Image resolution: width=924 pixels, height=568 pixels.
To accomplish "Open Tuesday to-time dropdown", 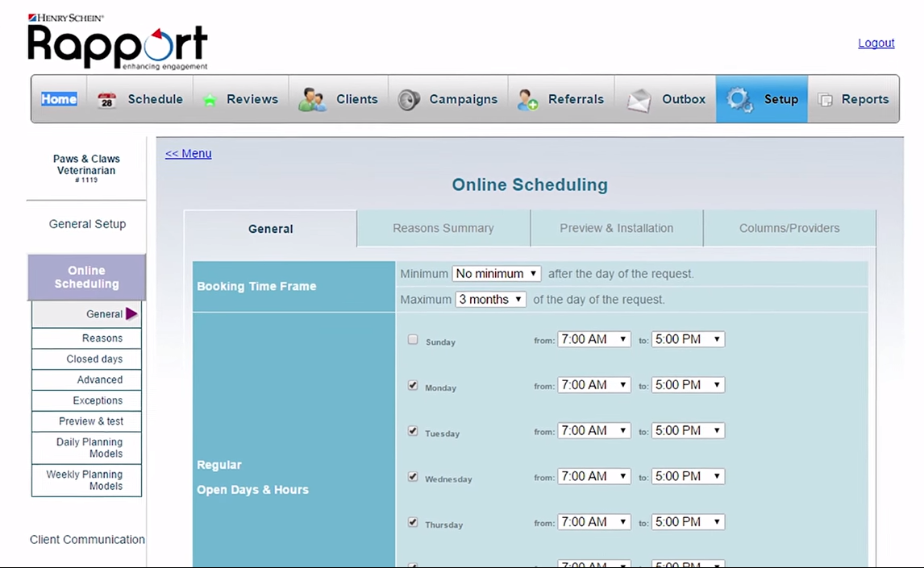I will (x=688, y=431).
